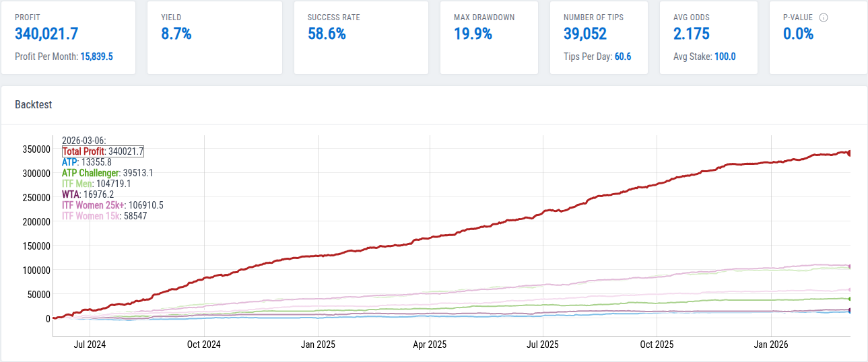Select the WTA legend entry

71,194
